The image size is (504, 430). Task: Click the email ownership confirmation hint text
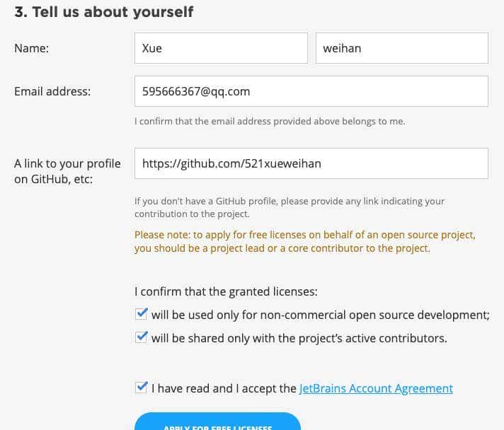click(270, 122)
